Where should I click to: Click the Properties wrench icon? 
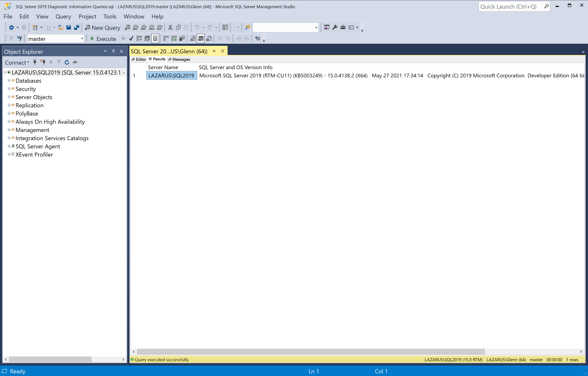click(335, 27)
